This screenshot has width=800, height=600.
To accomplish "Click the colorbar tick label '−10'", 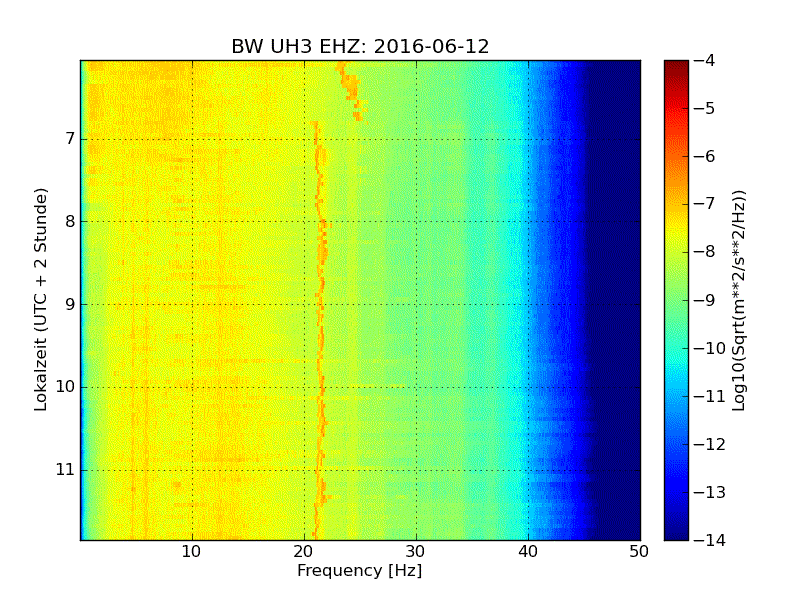I will click(710, 348).
